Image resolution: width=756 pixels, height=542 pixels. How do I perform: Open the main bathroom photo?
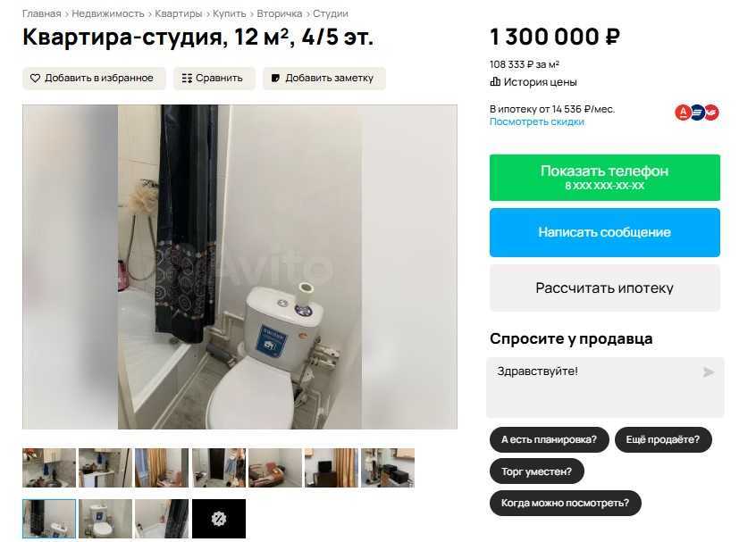pos(239,267)
